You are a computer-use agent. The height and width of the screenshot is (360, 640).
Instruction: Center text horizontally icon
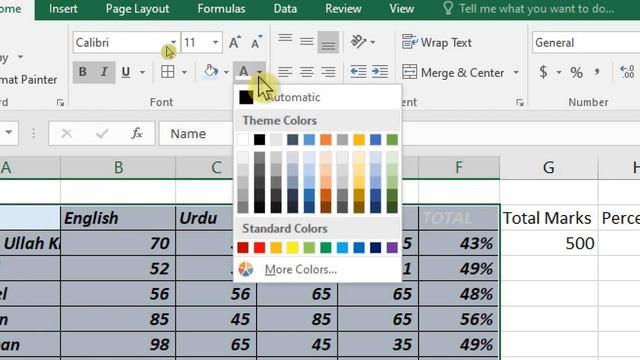pyautogui.click(x=307, y=72)
